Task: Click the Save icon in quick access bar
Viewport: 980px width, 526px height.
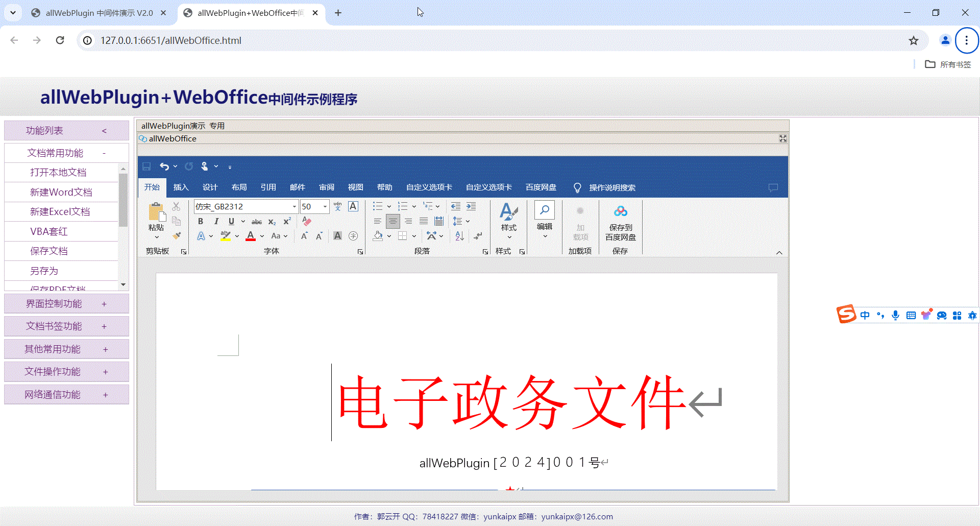Action: [146, 166]
